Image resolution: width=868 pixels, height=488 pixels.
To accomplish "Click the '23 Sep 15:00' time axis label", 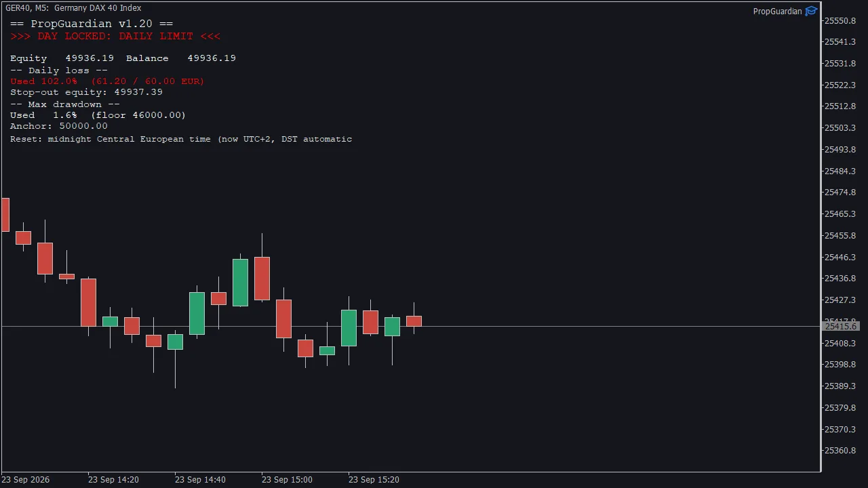I will (287, 480).
